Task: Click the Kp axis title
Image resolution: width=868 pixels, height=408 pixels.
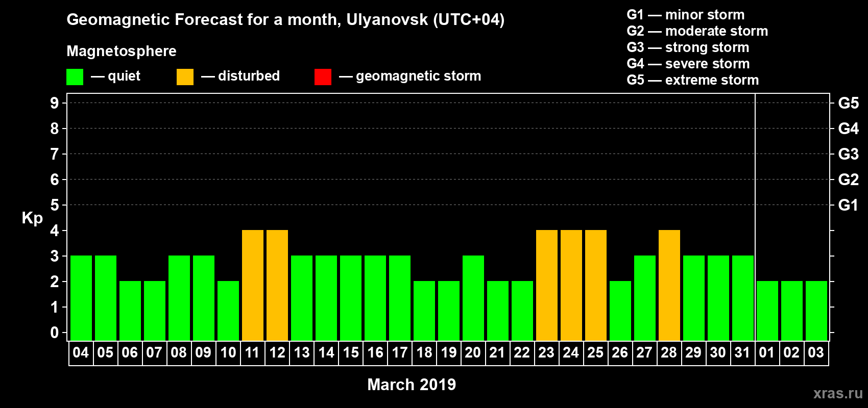Action: tap(32, 218)
